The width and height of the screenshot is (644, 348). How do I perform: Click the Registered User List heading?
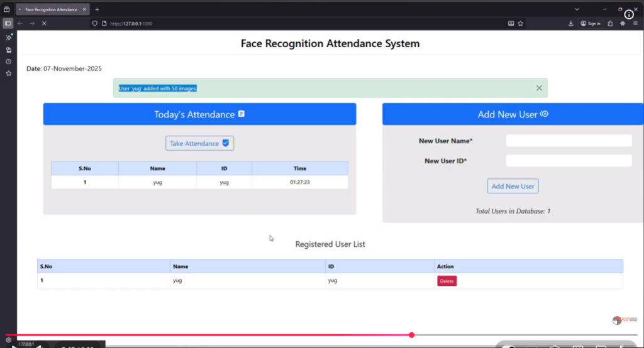tap(330, 244)
